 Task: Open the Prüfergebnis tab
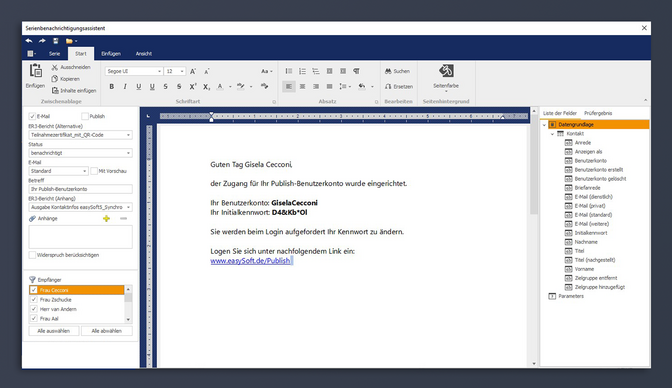click(x=598, y=113)
